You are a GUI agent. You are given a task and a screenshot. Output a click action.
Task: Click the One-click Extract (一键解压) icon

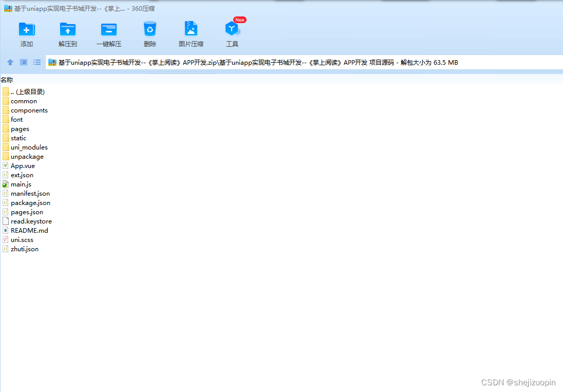pos(109,29)
